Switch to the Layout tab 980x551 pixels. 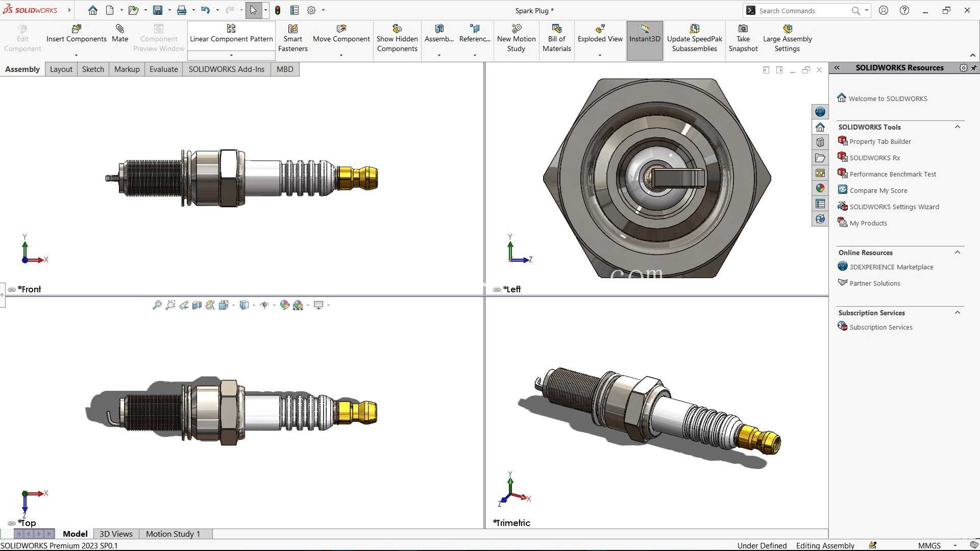pos(61,69)
